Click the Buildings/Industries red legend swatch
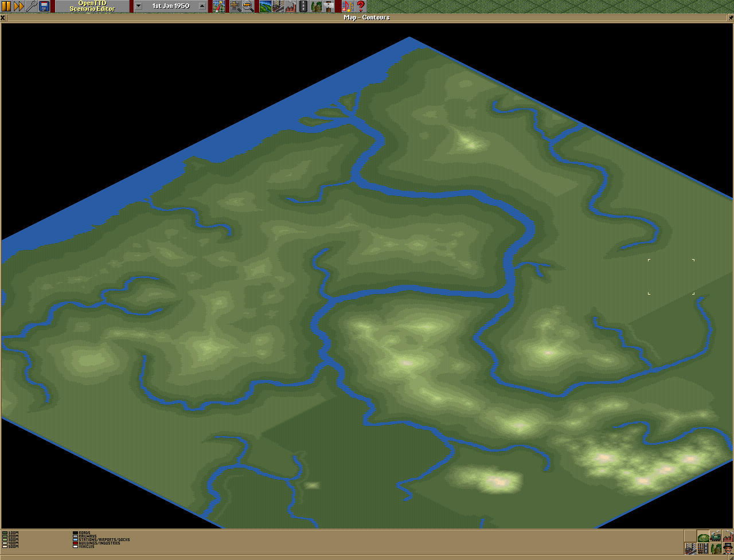Viewport: 734px width, 560px height. pyautogui.click(x=75, y=543)
